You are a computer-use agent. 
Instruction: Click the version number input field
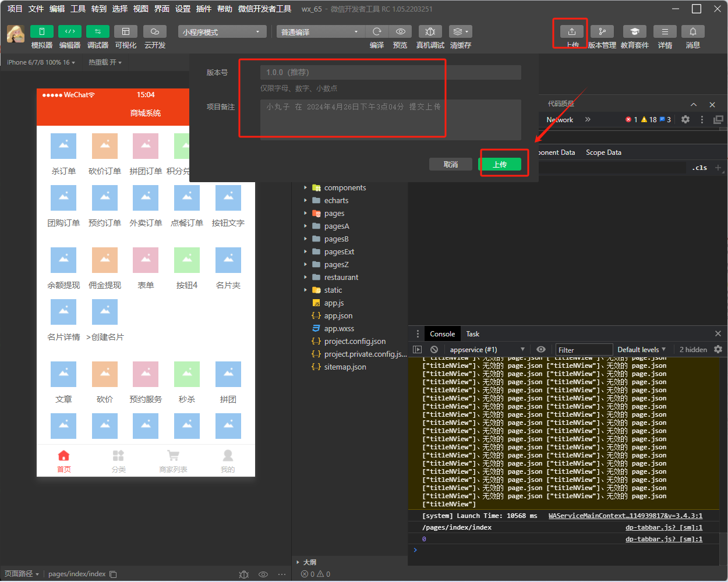coord(390,72)
